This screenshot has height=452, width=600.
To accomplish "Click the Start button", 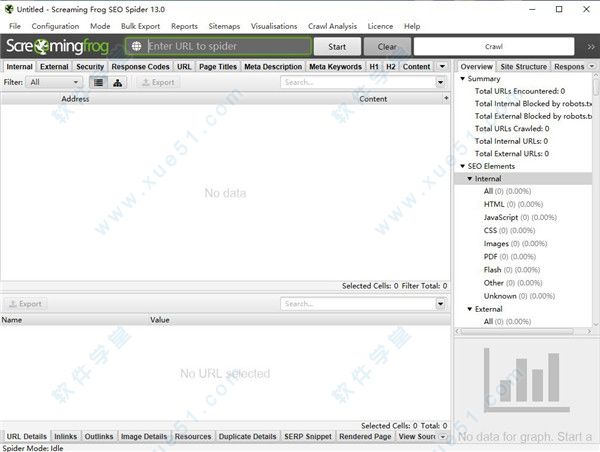I will [x=337, y=47].
